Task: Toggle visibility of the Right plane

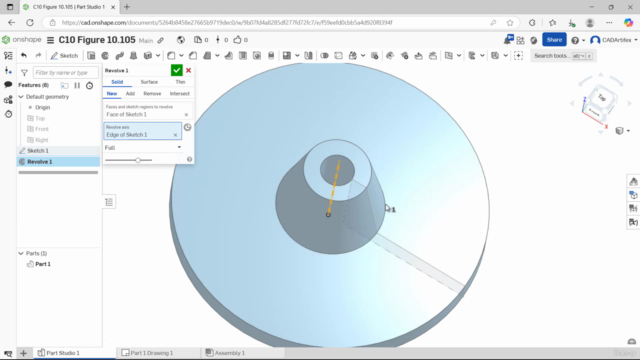Action: click(x=30, y=140)
